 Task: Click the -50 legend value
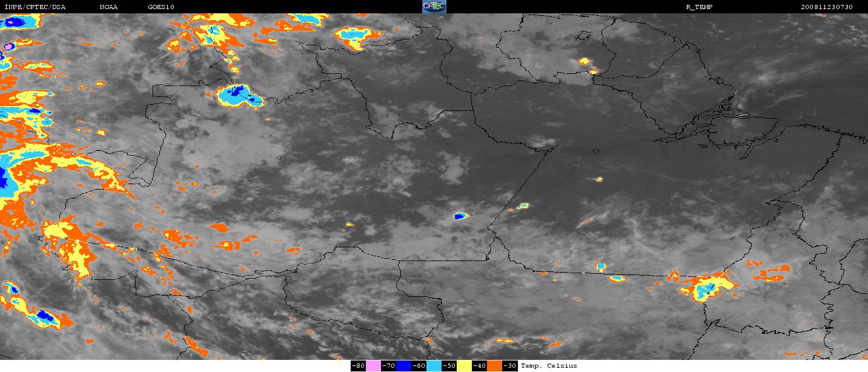click(x=449, y=366)
